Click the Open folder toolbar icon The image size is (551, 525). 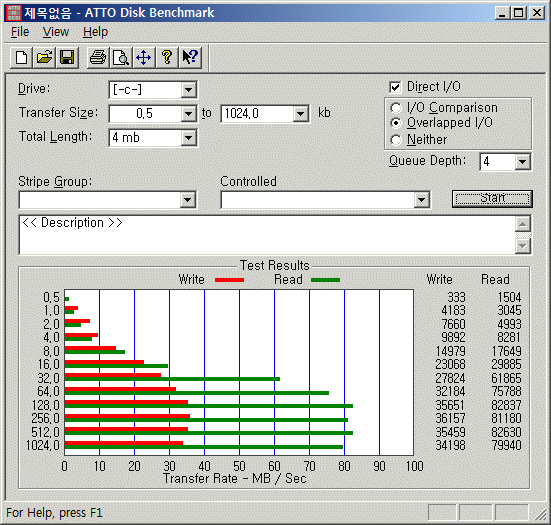click(x=44, y=58)
